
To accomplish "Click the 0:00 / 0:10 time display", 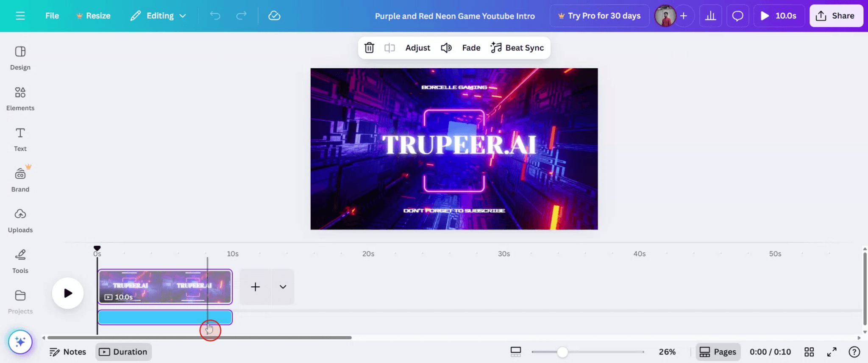I will point(770,352).
